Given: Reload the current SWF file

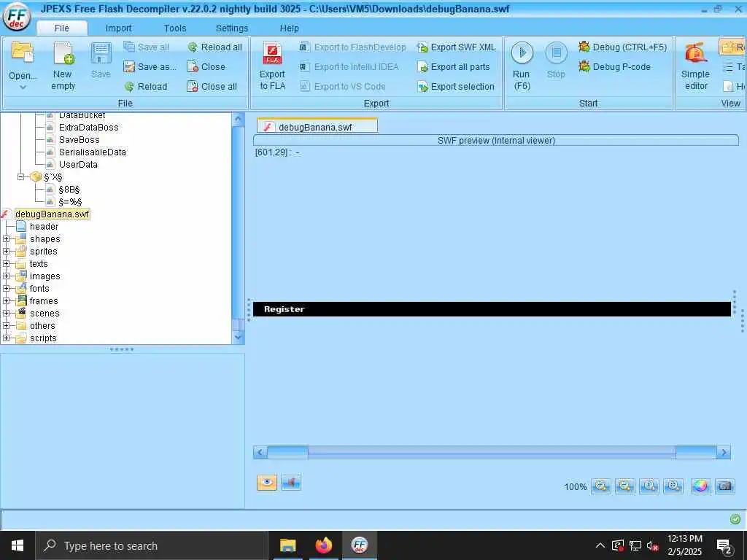Looking at the screenshot, I should coord(146,86).
